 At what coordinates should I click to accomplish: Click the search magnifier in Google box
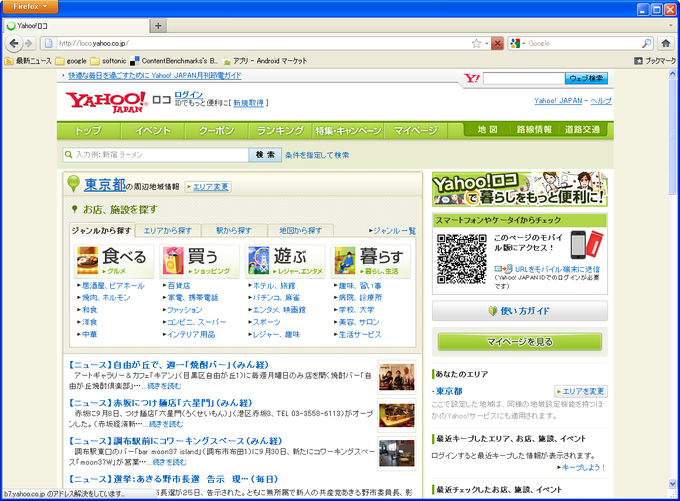pos(646,43)
